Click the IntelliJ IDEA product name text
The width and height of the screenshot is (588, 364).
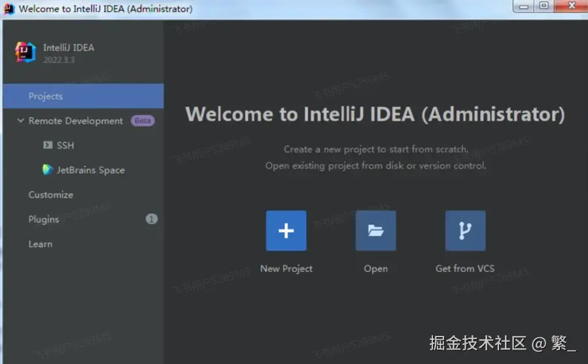[x=69, y=48]
